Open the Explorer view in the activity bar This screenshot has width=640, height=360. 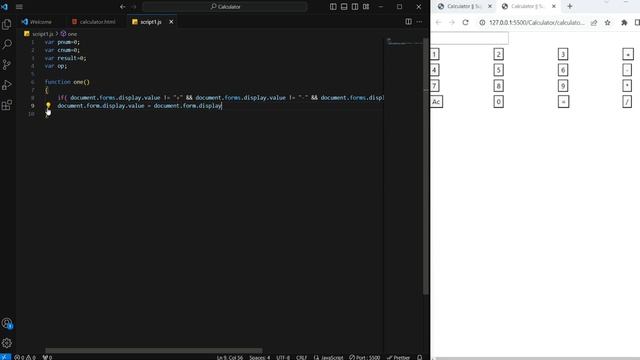7,24
